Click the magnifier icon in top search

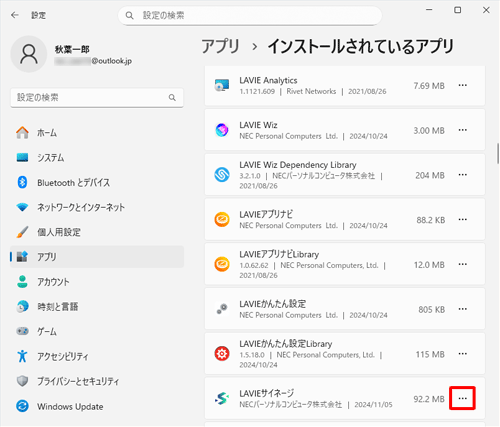pyautogui.click(x=129, y=15)
